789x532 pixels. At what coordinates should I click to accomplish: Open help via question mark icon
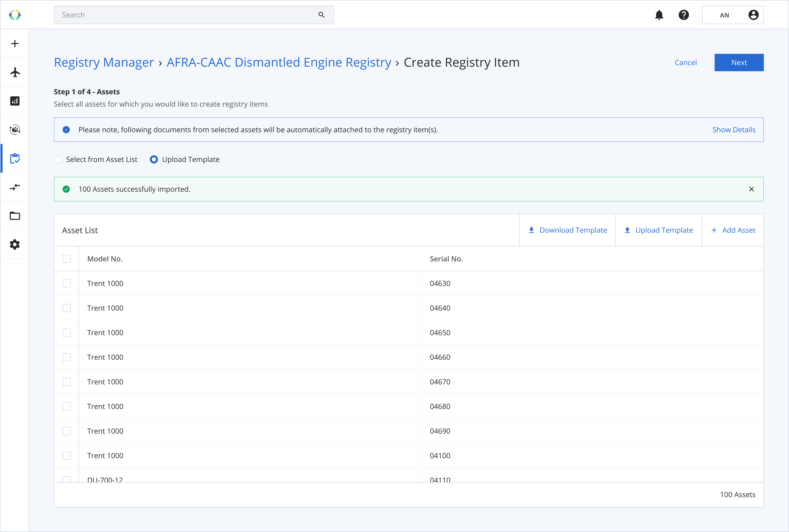(x=683, y=15)
